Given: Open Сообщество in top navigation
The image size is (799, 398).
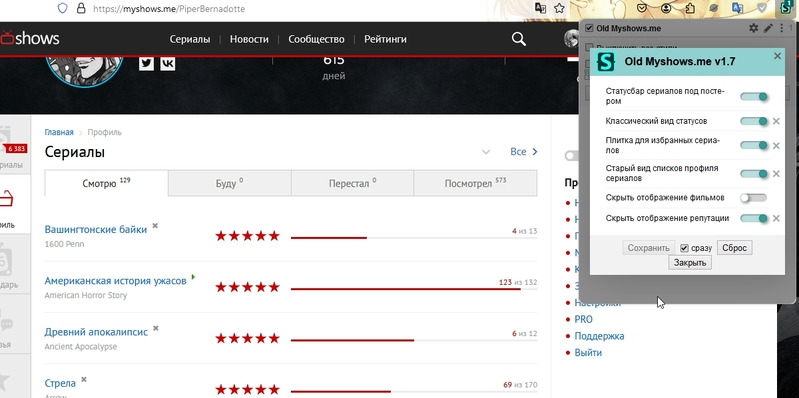Looking at the screenshot, I should pos(316,39).
